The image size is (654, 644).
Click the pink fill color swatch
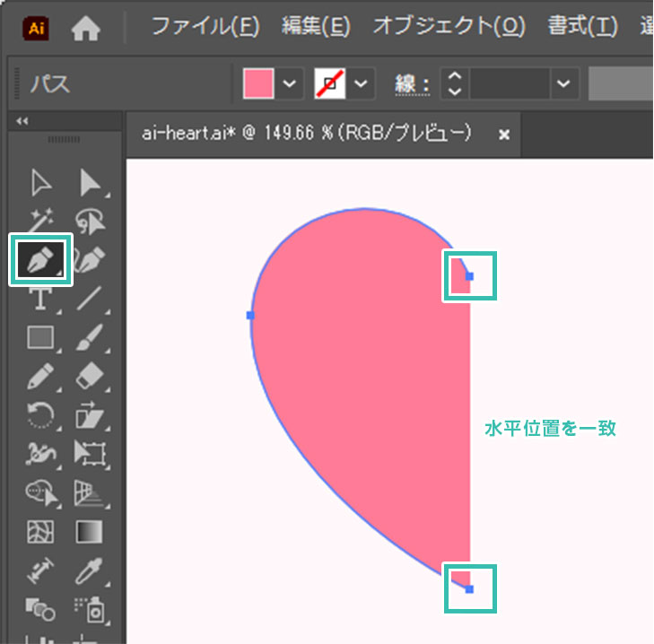[x=258, y=84]
